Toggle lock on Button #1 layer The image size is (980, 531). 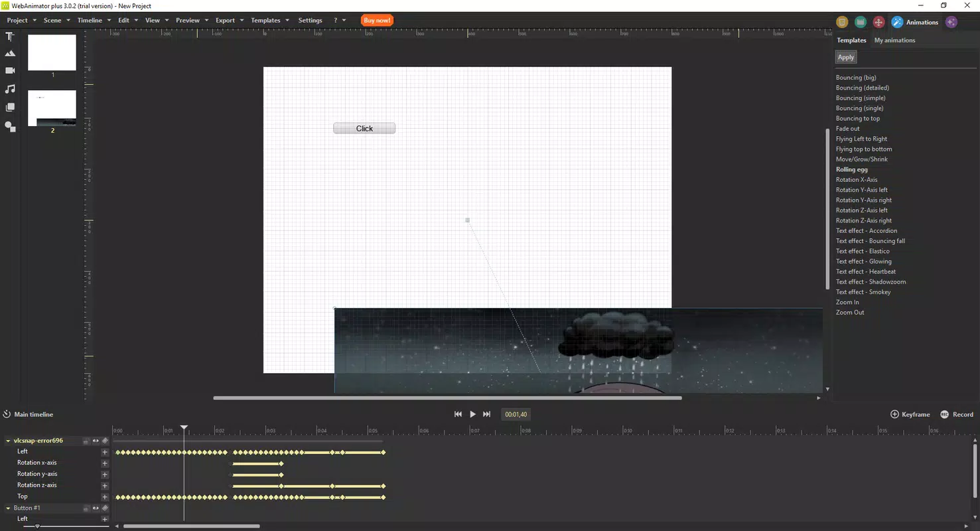click(x=86, y=508)
